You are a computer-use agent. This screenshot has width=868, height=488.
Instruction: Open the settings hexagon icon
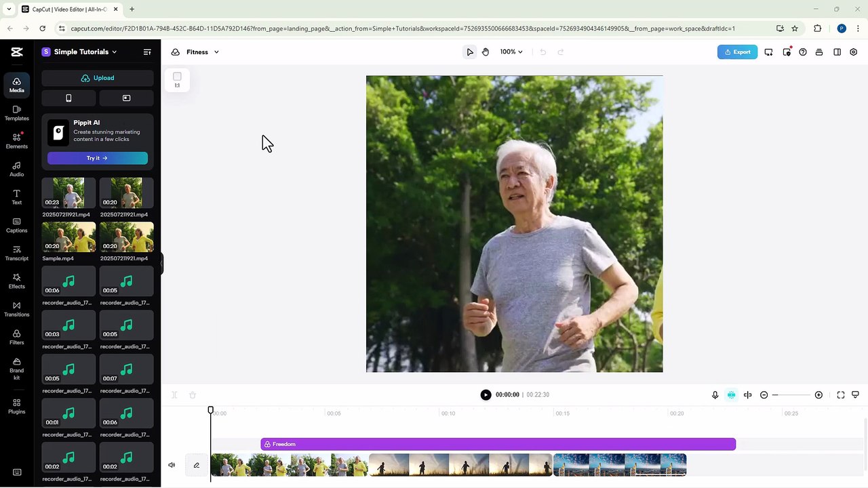tap(854, 52)
